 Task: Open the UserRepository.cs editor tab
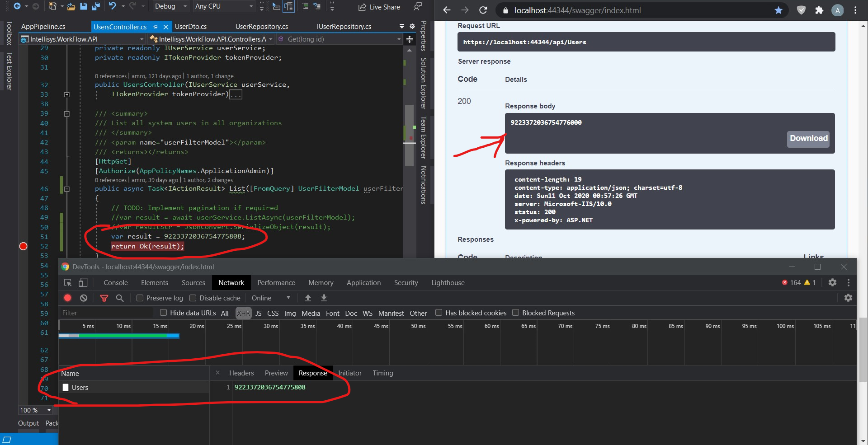click(x=261, y=27)
